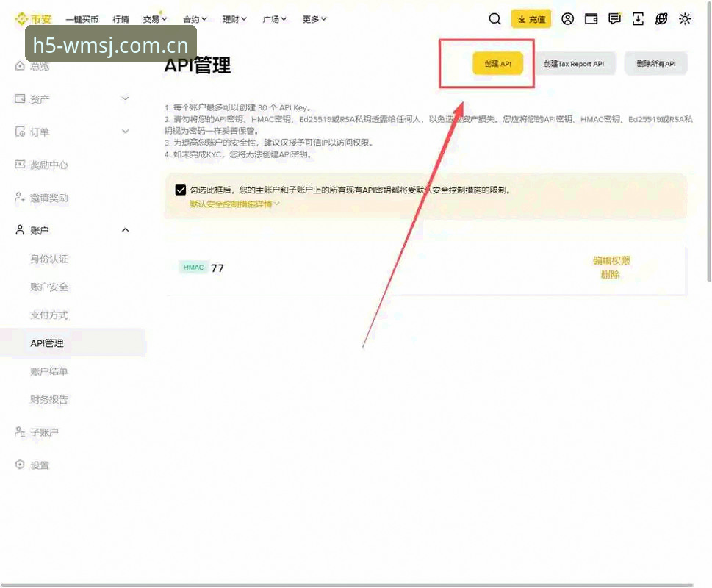Open 账户结单 in account submenu
Screen dimensions: 712x588
tap(49, 371)
